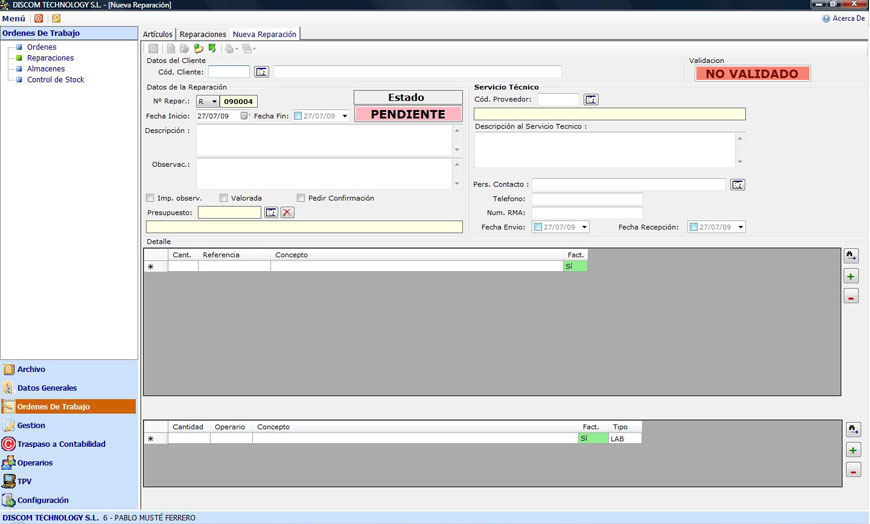Enable the Imp. observ. checkbox
Viewport: 870px width, 524px height.
150,198
